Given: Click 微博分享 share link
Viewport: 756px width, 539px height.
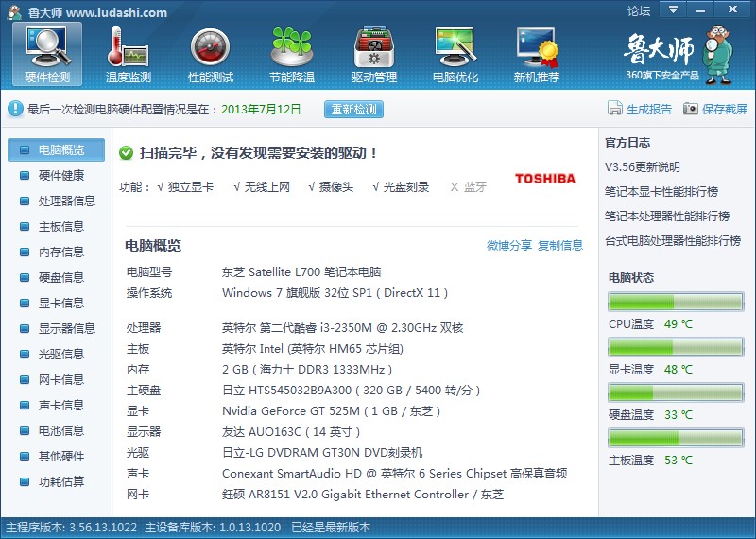Looking at the screenshot, I should click(509, 245).
